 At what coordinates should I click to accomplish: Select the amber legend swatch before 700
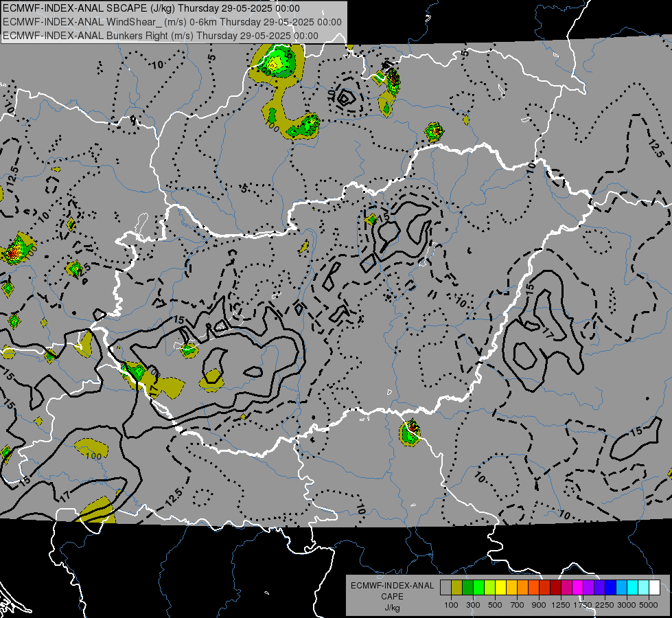click(511, 588)
